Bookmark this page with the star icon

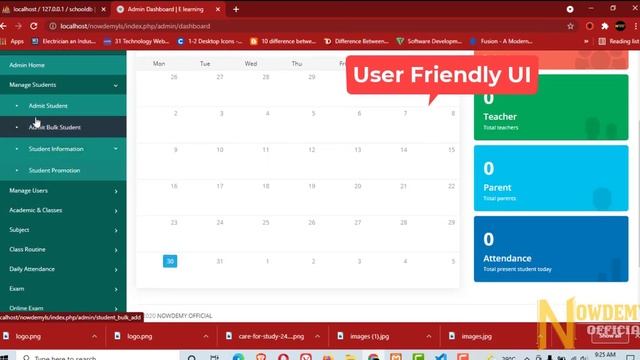(x=571, y=26)
